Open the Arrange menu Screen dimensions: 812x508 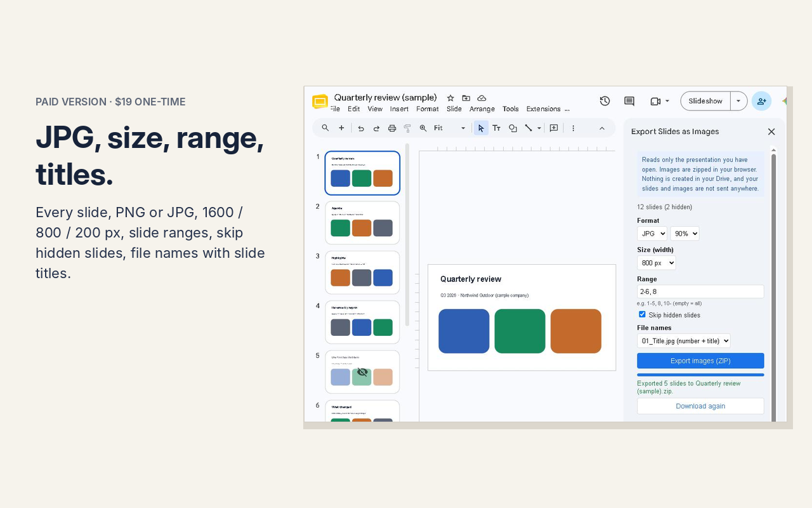click(482, 109)
